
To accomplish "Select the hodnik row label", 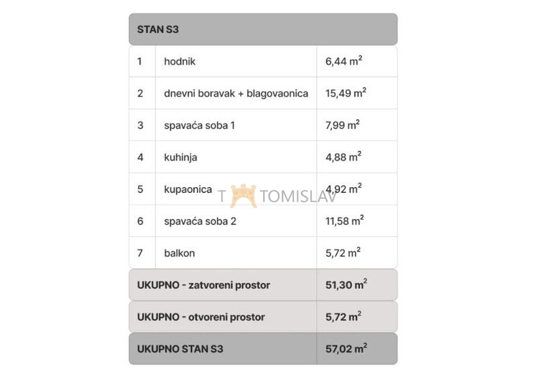I will pyautogui.click(x=179, y=61).
